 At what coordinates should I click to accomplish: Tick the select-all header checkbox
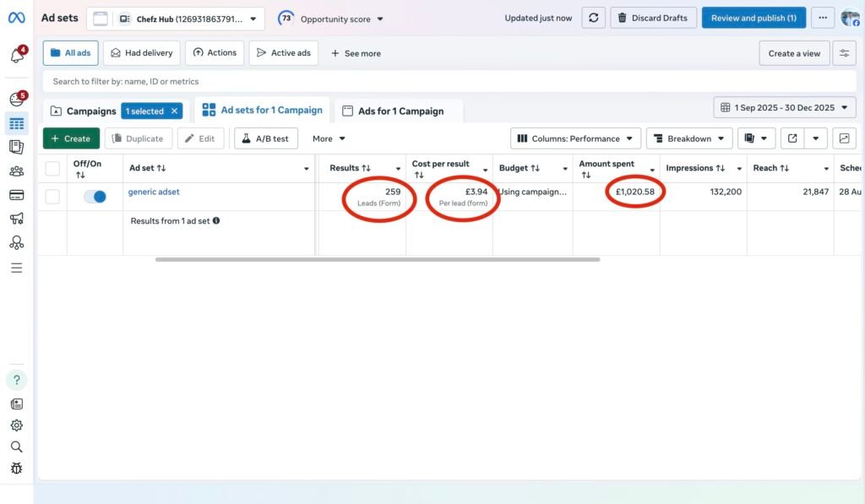pyautogui.click(x=52, y=168)
